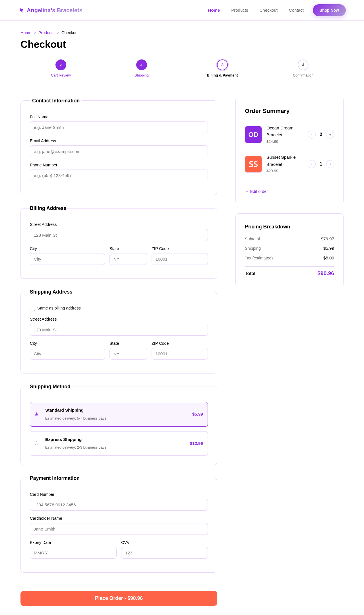Click Place Order - $90.96 button
This screenshot has height=615, width=364.
[x=119, y=598]
